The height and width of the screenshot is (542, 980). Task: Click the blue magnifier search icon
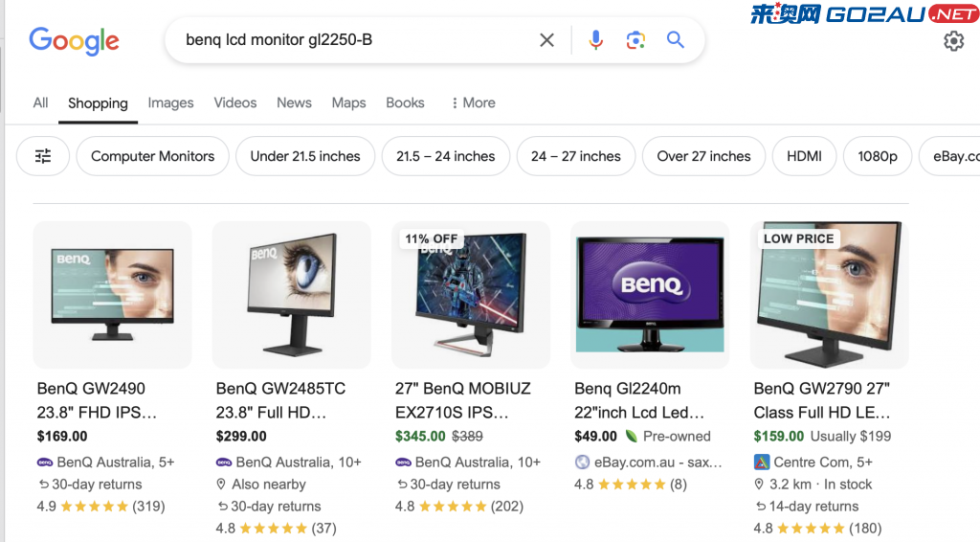coord(675,40)
